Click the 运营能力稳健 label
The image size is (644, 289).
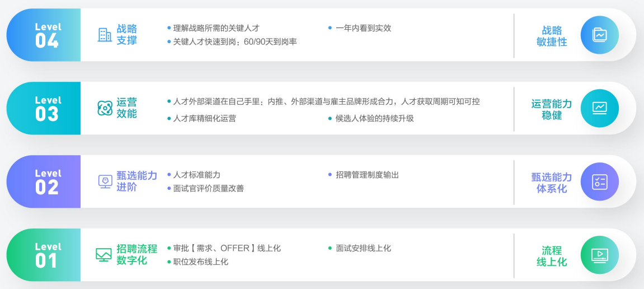[552, 109]
